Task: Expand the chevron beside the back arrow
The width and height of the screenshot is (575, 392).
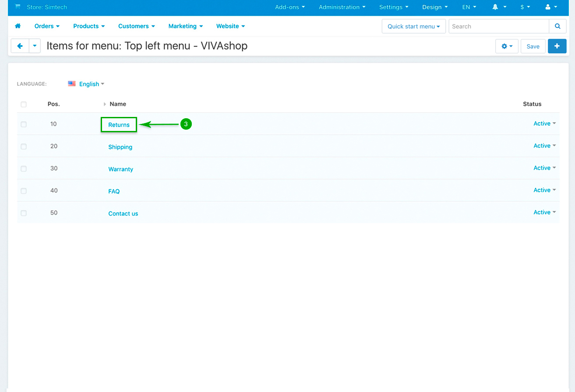Action: coord(35,46)
